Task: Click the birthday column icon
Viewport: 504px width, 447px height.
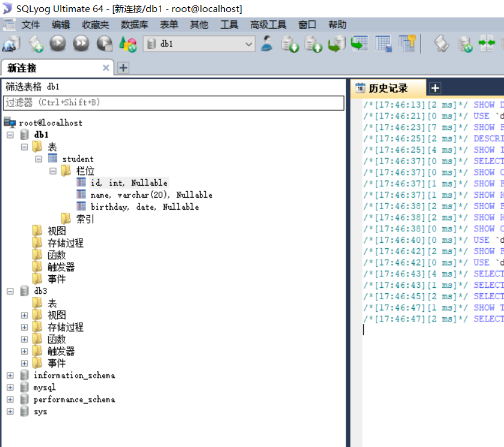Action: pos(81,206)
